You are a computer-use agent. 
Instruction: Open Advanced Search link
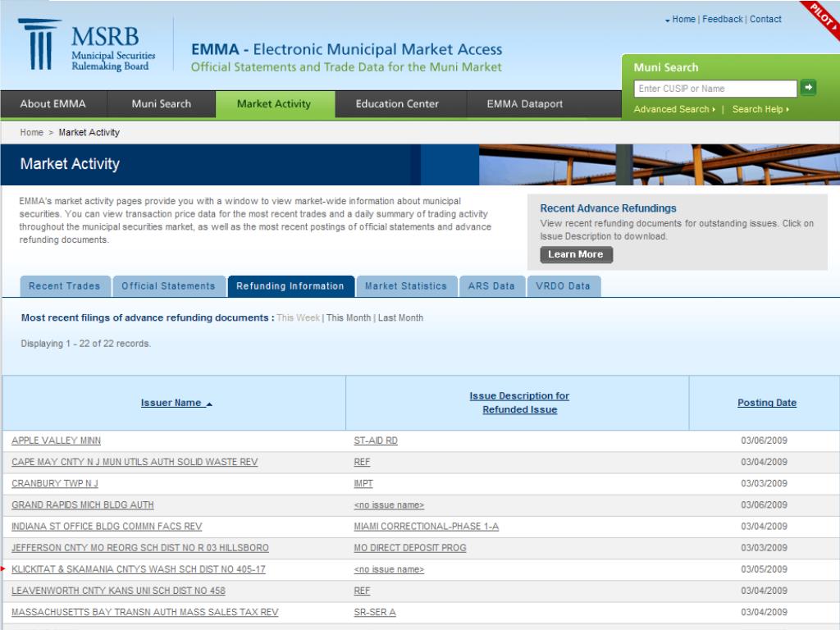coord(674,109)
